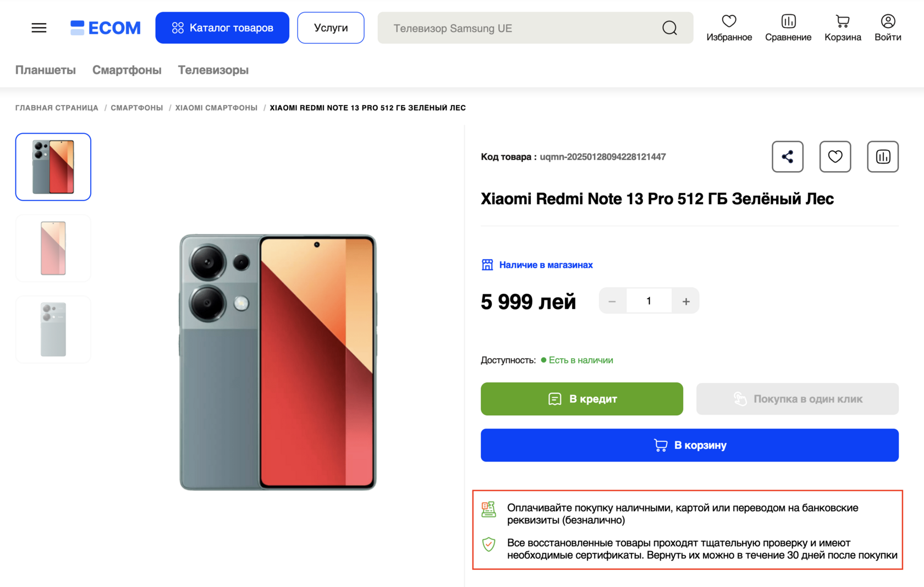Go to Смартфоны category tab
Image resolution: width=924 pixels, height=587 pixels.
pyautogui.click(x=127, y=70)
